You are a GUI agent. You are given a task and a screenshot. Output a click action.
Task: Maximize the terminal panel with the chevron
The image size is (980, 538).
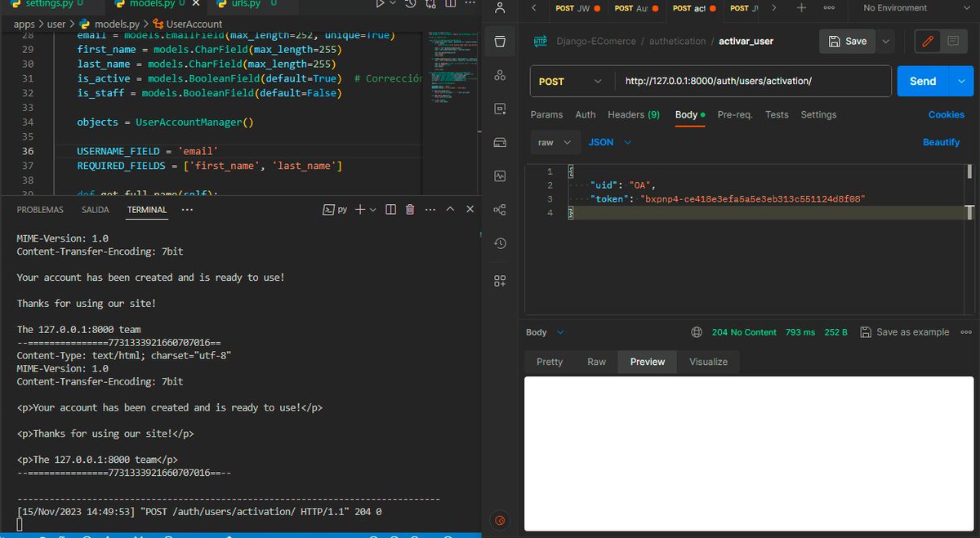[x=450, y=210]
